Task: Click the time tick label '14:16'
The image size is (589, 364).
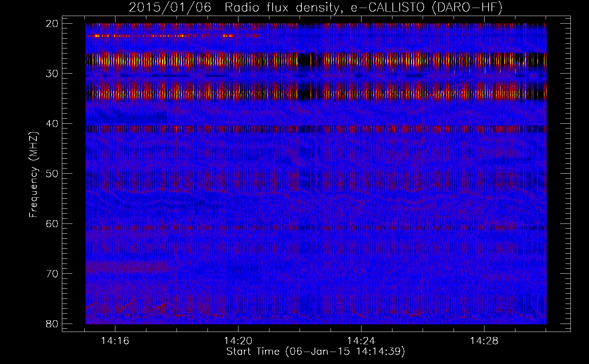Action: (x=115, y=341)
